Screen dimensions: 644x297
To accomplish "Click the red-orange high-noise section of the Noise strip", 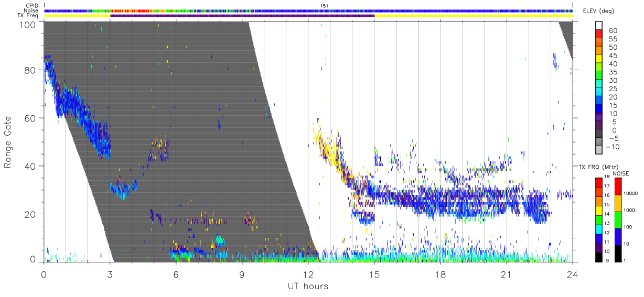I will (x=132, y=10).
